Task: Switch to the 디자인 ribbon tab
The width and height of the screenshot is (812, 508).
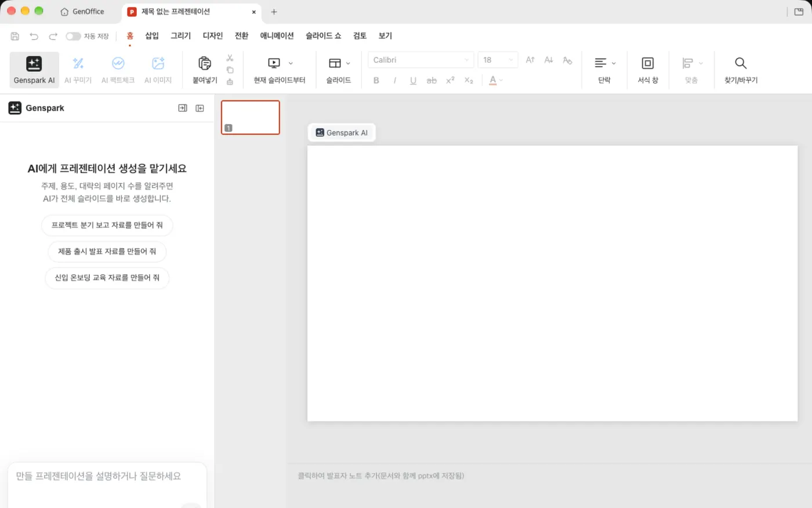Action: tap(213, 36)
